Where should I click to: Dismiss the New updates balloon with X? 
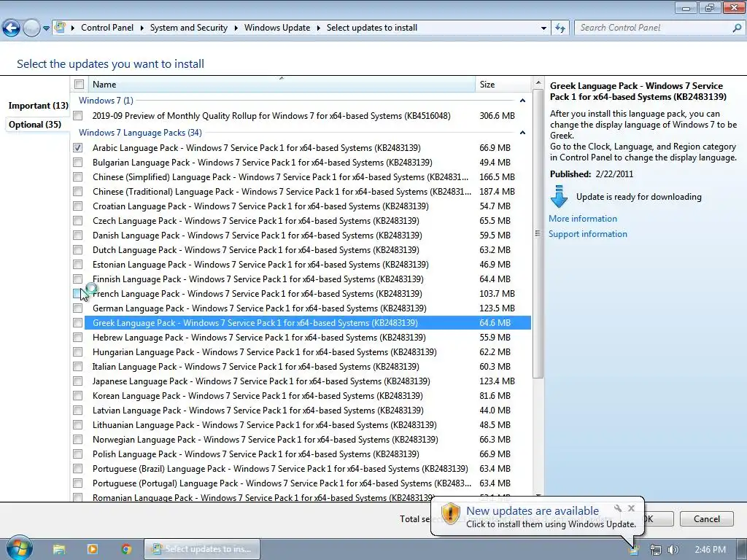click(x=631, y=508)
